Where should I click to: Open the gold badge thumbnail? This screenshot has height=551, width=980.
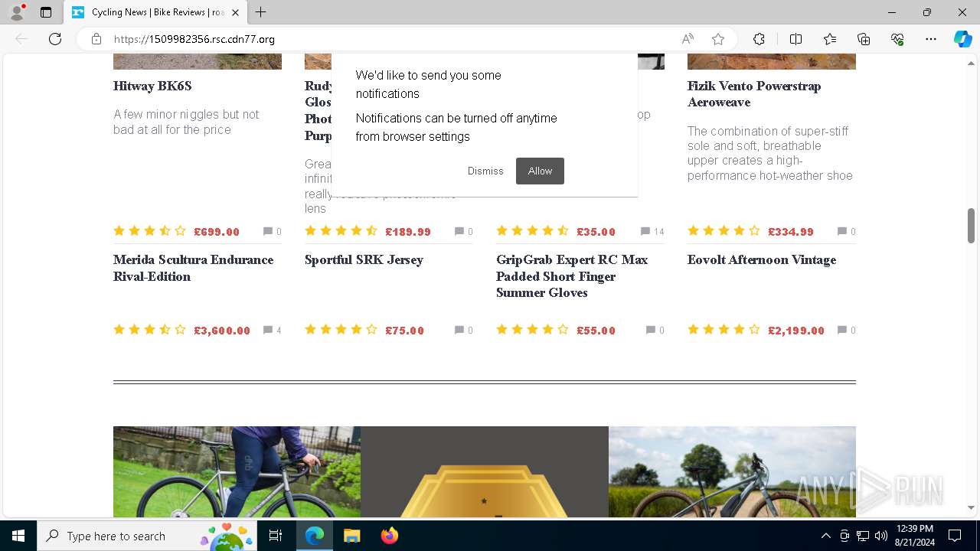click(x=485, y=471)
